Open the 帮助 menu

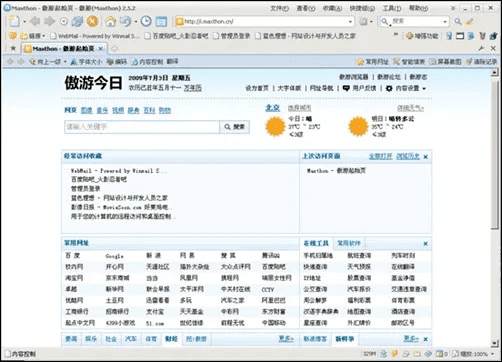pyautogui.click(x=418, y=8)
